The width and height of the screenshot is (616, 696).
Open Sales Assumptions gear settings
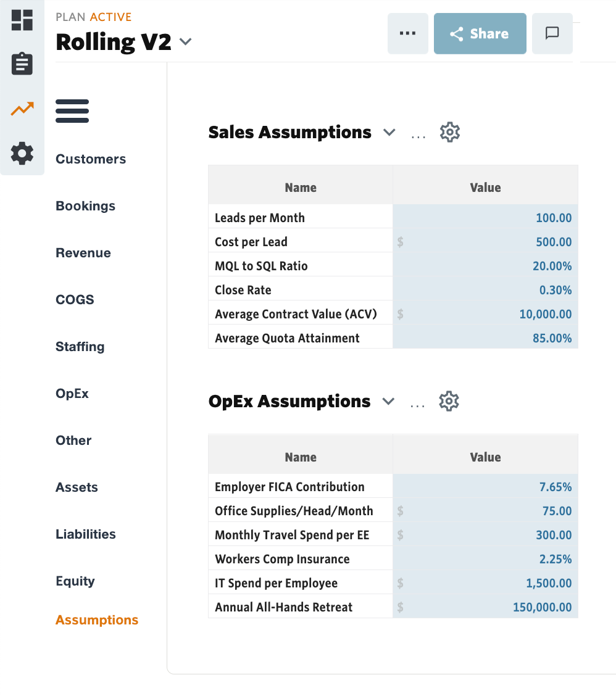pos(450,132)
